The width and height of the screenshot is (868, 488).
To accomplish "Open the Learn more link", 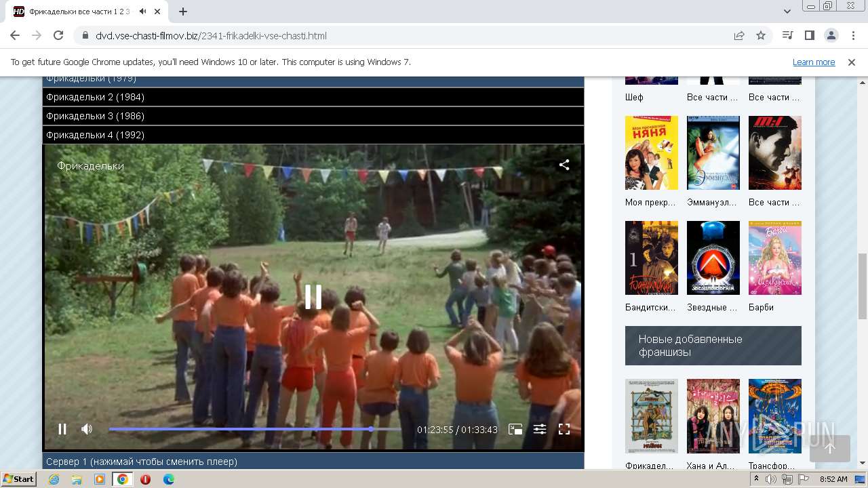I will [814, 62].
